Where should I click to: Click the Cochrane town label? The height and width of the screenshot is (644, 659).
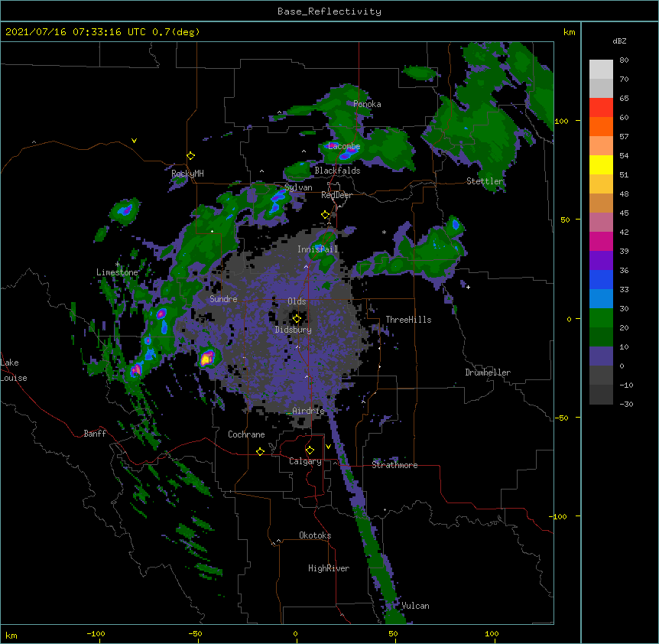tap(246, 434)
